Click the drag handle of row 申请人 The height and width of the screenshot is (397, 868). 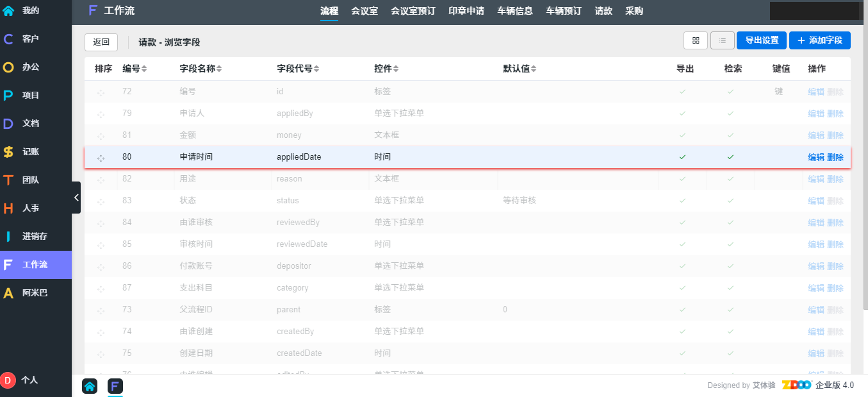click(101, 114)
